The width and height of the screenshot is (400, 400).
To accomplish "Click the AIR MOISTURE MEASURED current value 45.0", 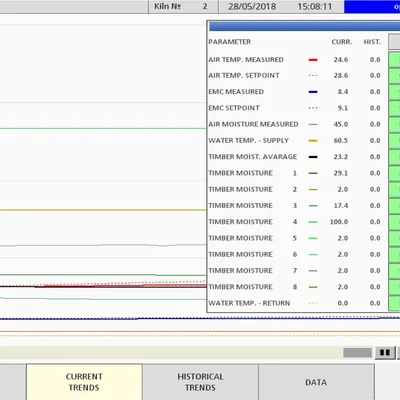I will [341, 124].
